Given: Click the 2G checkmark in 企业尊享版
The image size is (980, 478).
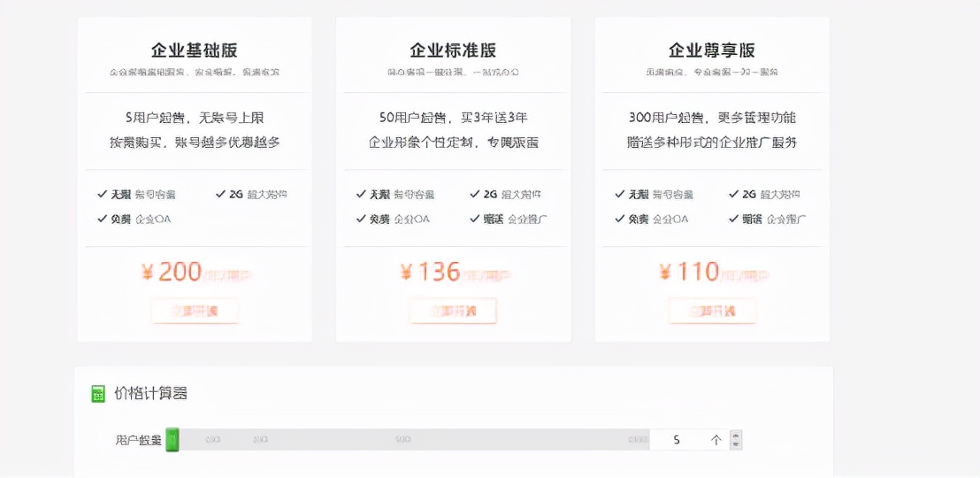Looking at the screenshot, I should 733,194.
